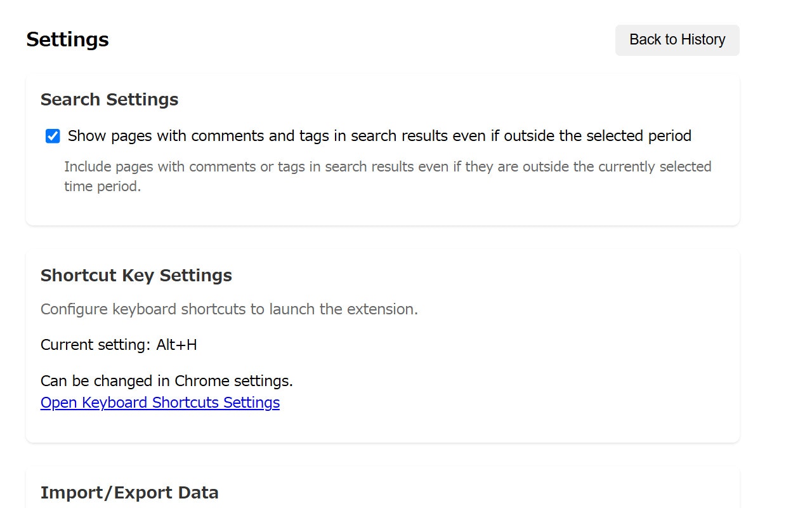This screenshot has height=508, width=812.
Task: Open Keyboard Shortcuts Settings link
Action: point(160,403)
